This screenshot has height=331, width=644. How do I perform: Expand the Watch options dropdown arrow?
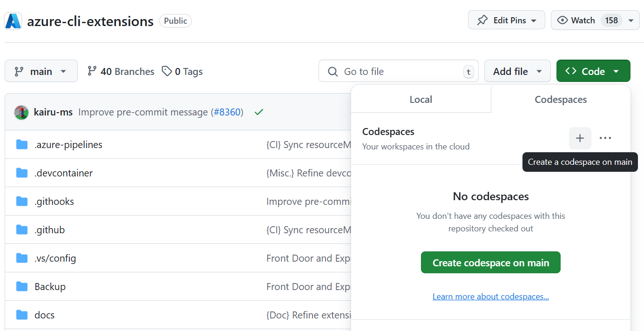coord(630,20)
